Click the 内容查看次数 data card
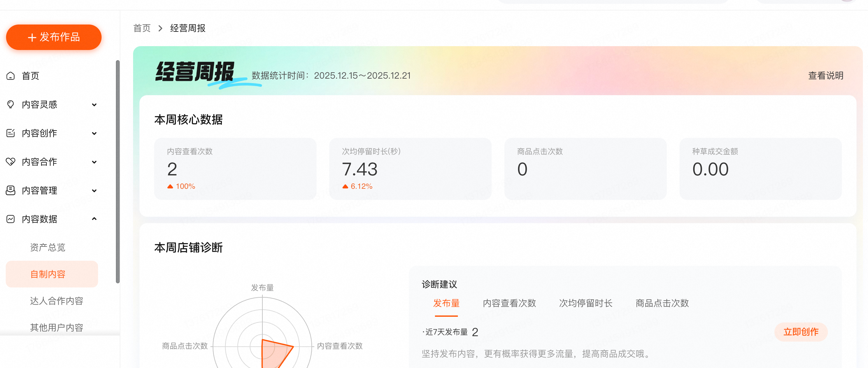The width and height of the screenshot is (868, 368). click(235, 169)
